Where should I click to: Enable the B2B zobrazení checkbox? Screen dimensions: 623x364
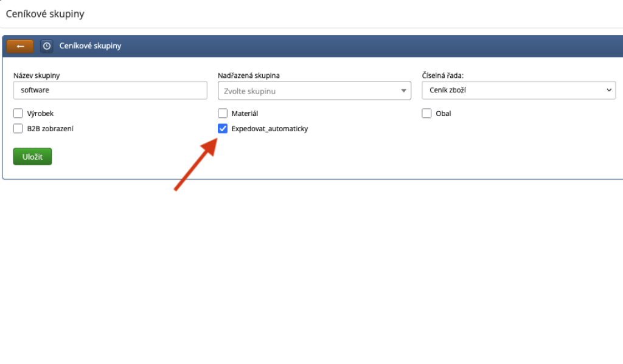18,128
